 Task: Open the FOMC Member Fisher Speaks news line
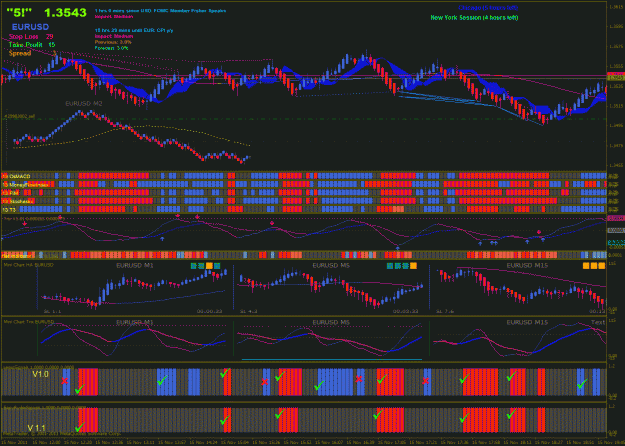tap(160, 11)
